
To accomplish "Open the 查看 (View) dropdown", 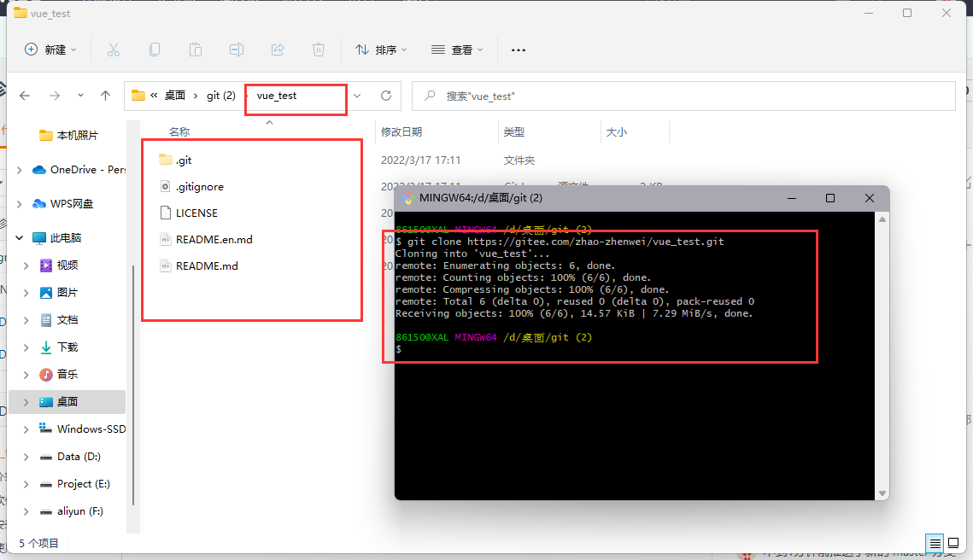I will click(x=457, y=50).
